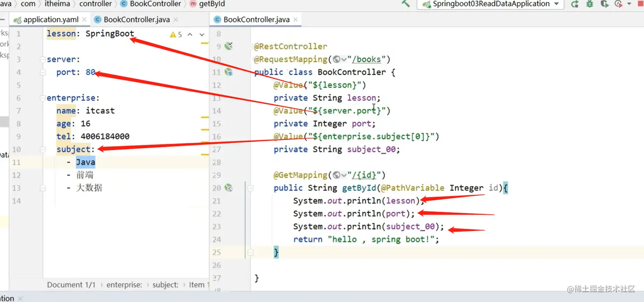
Task: Click the 'name: itcast' line
Action: tap(86, 111)
